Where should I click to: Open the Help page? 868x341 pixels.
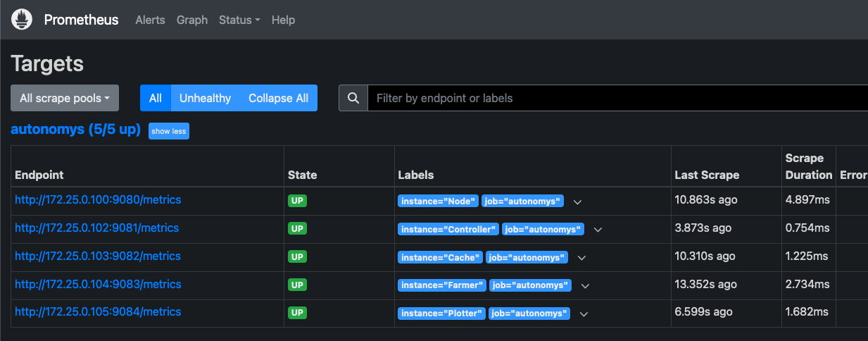(x=283, y=20)
